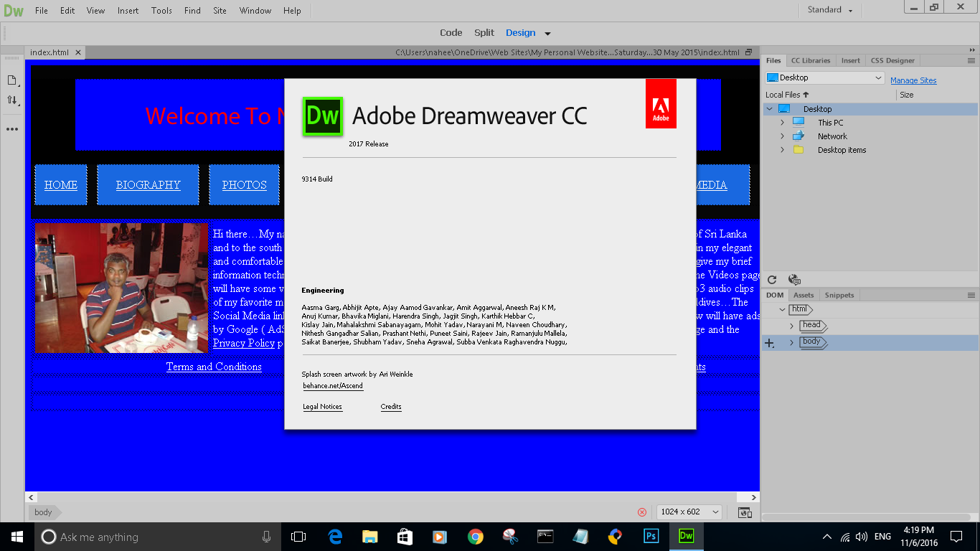
Task: Switch to Split view
Action: pos(484,32)
